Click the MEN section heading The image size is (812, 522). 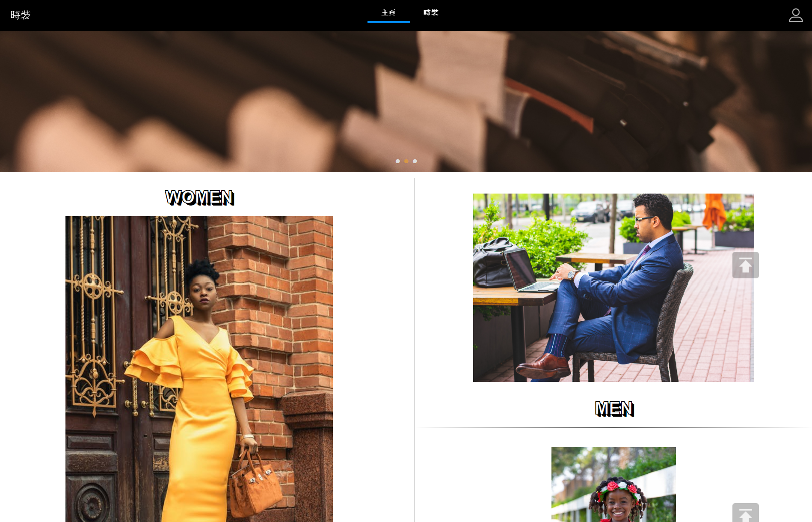pos(614,409)
